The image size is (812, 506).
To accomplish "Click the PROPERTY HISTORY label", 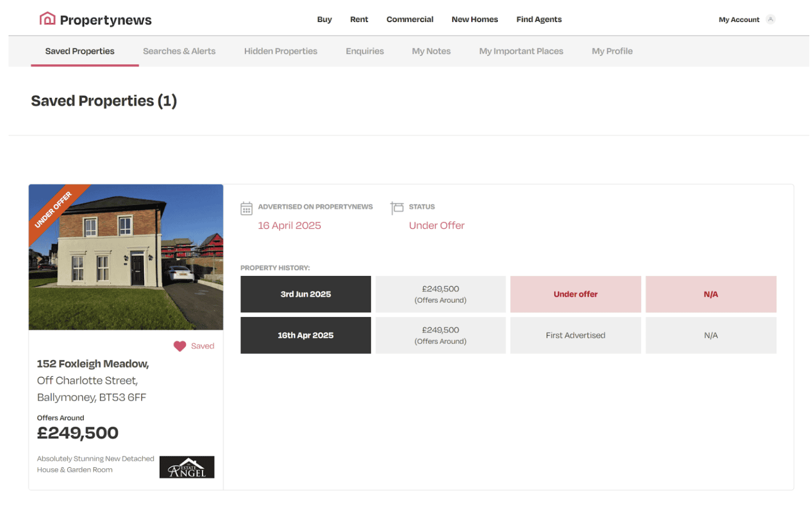I will 275,268.
